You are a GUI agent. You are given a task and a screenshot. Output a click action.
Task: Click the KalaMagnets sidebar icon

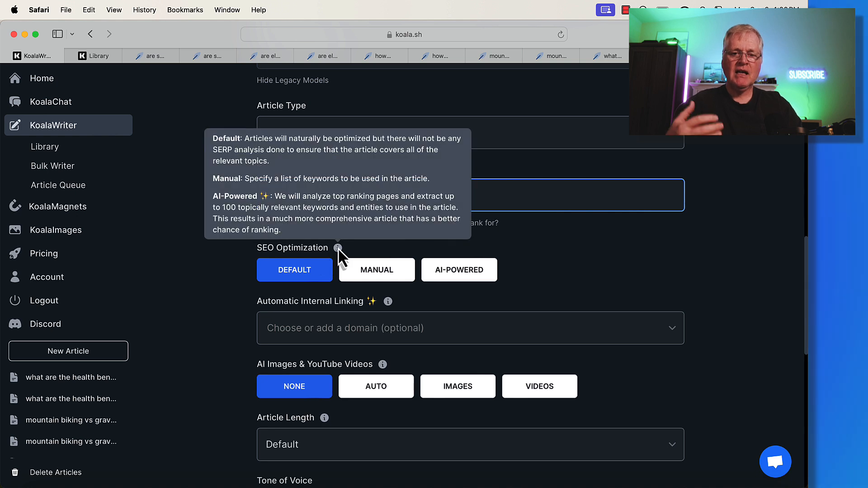pos(16,206)
